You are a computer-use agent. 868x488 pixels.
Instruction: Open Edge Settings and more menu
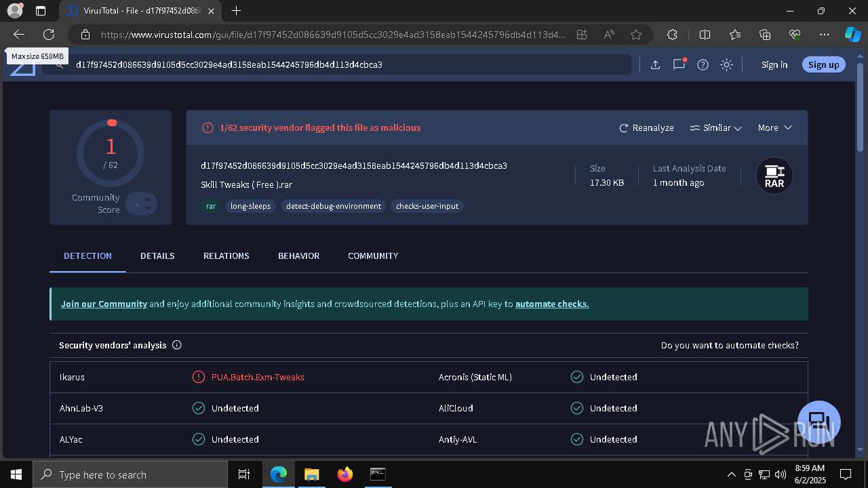point(825,35)
